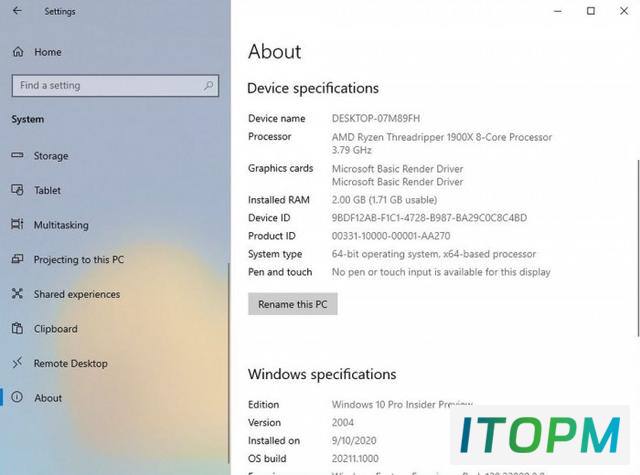Open Remote Desktop settings
Viewport: 640px width, 475px height.
(71, 363)
